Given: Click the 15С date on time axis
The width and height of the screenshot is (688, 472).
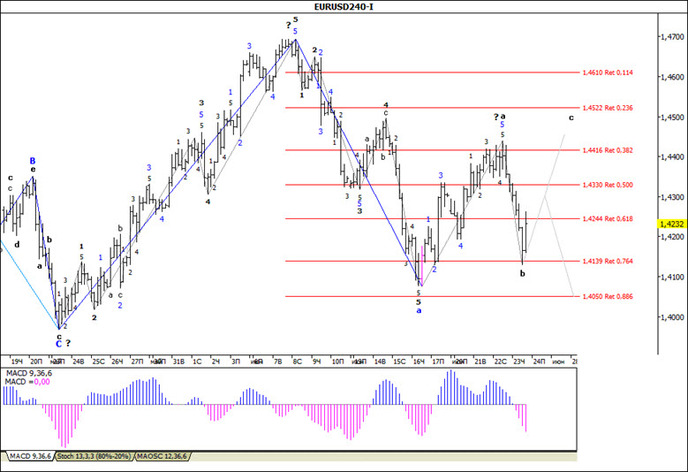Looking at the screenshot, I should click(x=399, y=361).
